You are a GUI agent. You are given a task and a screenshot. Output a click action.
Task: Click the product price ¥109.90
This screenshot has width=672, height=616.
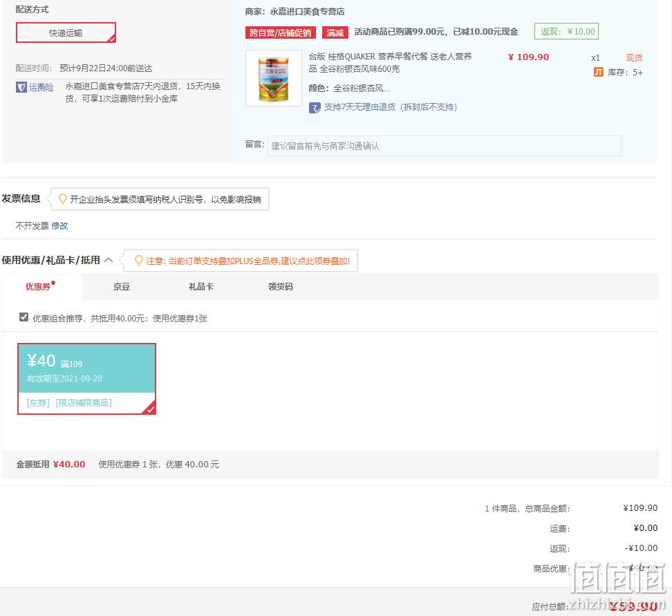pos(528,57)
